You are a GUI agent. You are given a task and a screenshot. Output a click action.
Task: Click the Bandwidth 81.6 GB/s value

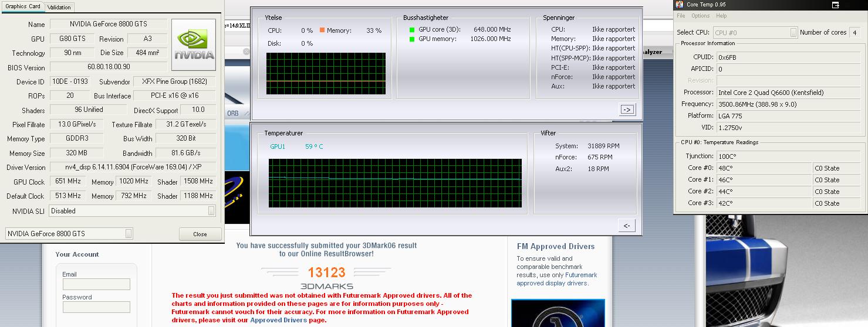tap(186, 153)
